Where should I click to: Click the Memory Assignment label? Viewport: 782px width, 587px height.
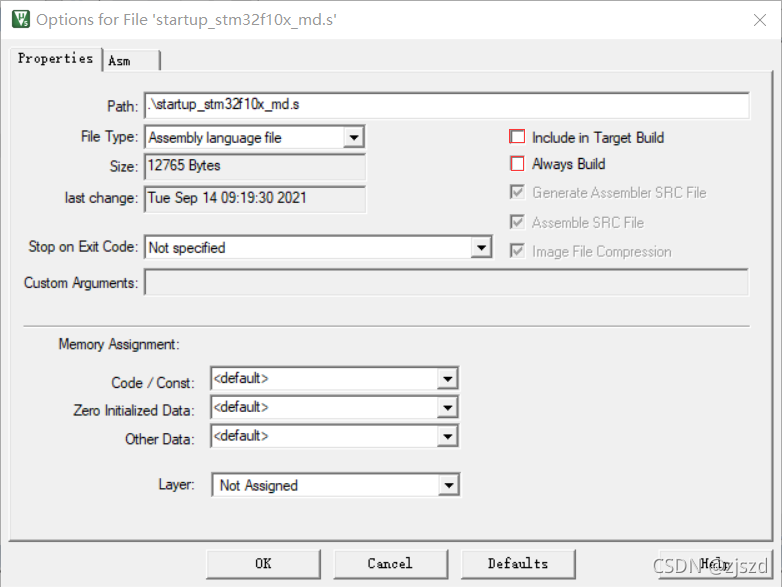coord(119,344)
